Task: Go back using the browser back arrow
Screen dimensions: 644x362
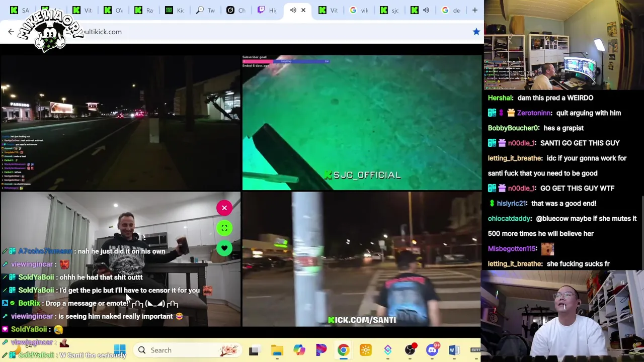Action: [x=11, y=32]
